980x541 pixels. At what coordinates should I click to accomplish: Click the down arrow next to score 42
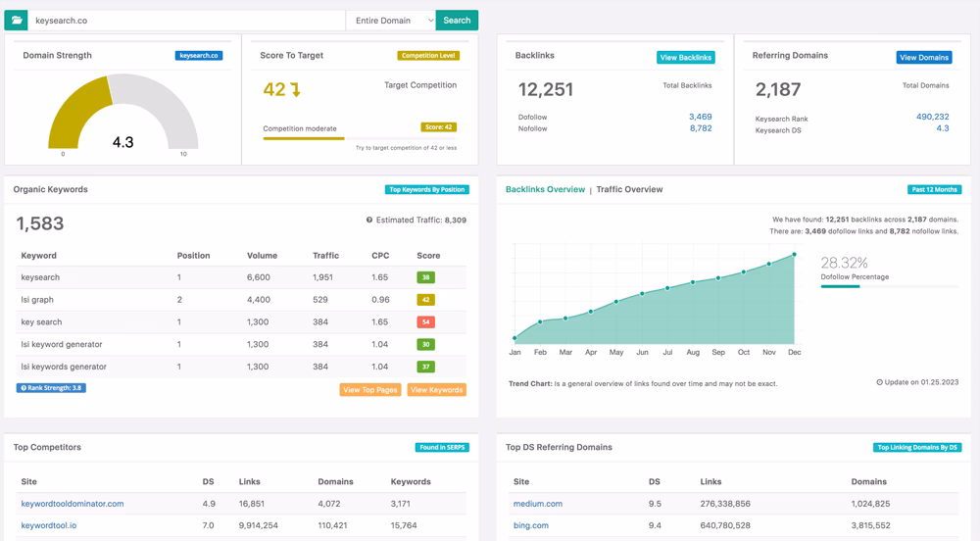[x=295, y=90]
